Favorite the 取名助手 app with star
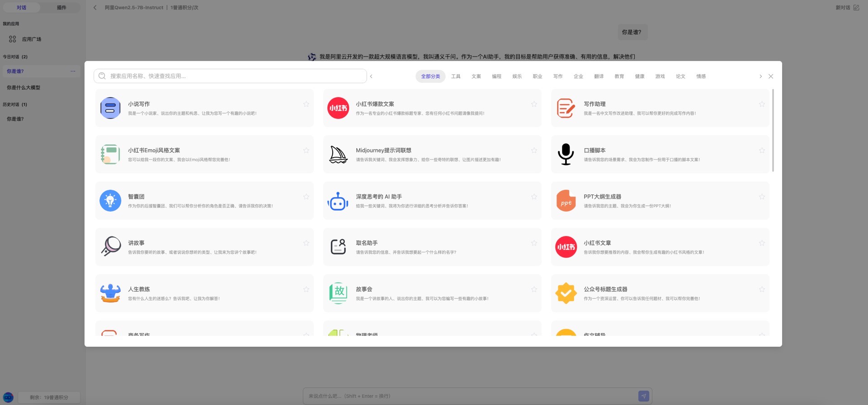The image size is (868, 405). coord(534,243)
